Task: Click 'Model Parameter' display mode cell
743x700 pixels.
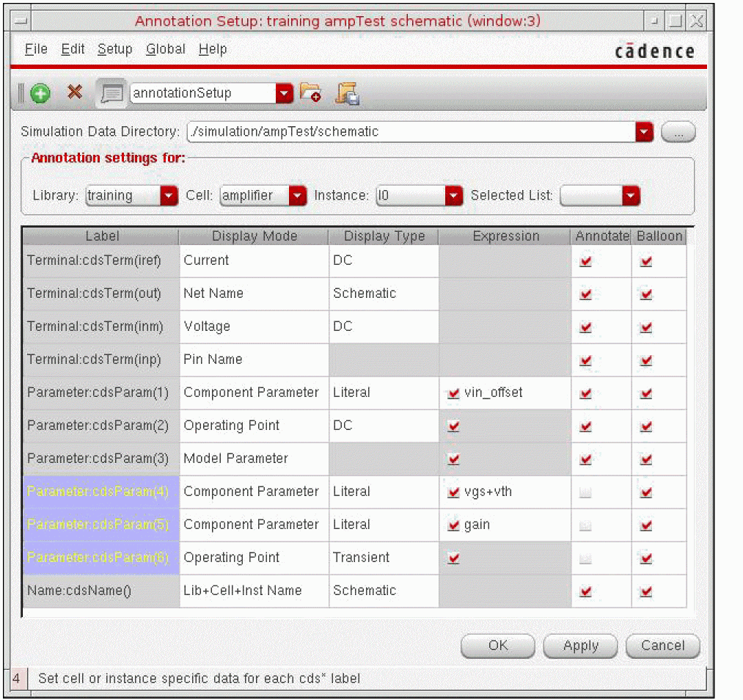Action: coord(254,459)
